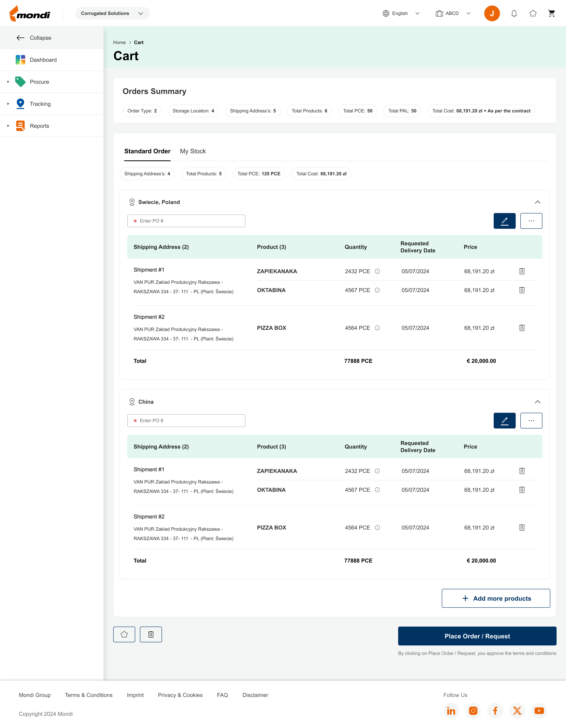Open Imprint footer link
Screen dimensions: 566x728
click(135, 695)
